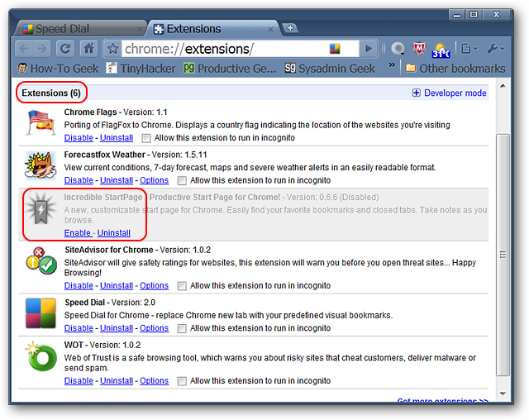Screen dimensions: 529x420
Task: Enable the Incredible StartPage extension
Action: click(x=78, y=233)
